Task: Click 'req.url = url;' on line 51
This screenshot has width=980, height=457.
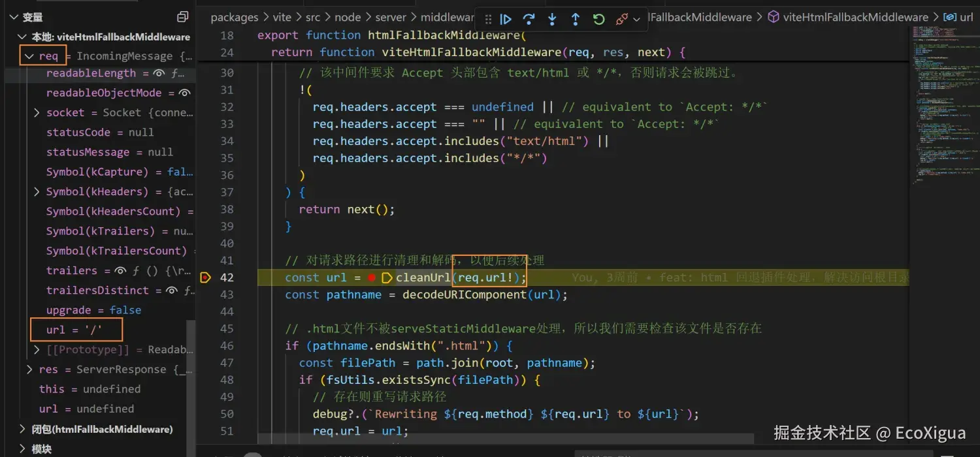Action: [361, 431]
